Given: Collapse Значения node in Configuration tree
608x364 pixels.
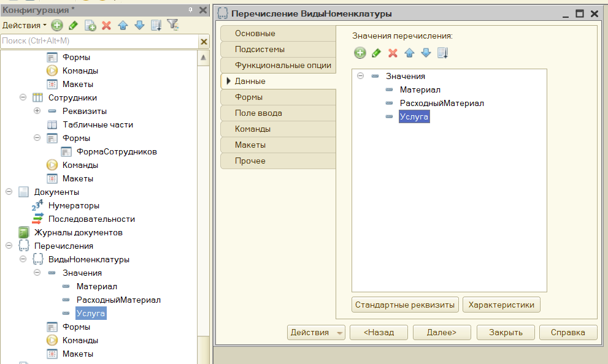Looking at the screenshot, I should click(x=37, y=272).
